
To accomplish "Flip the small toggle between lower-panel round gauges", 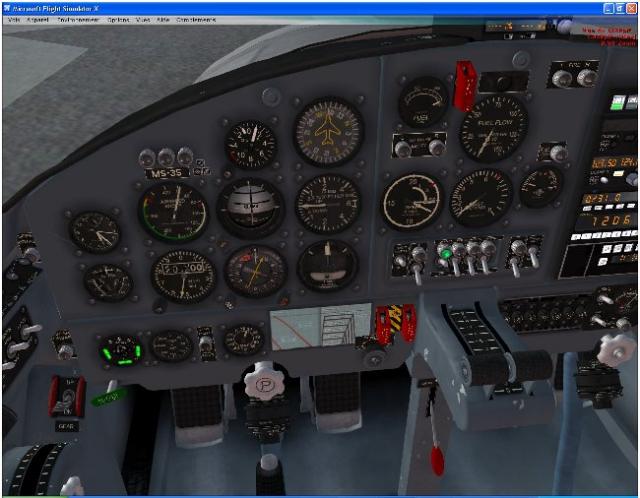I will 206,343.
